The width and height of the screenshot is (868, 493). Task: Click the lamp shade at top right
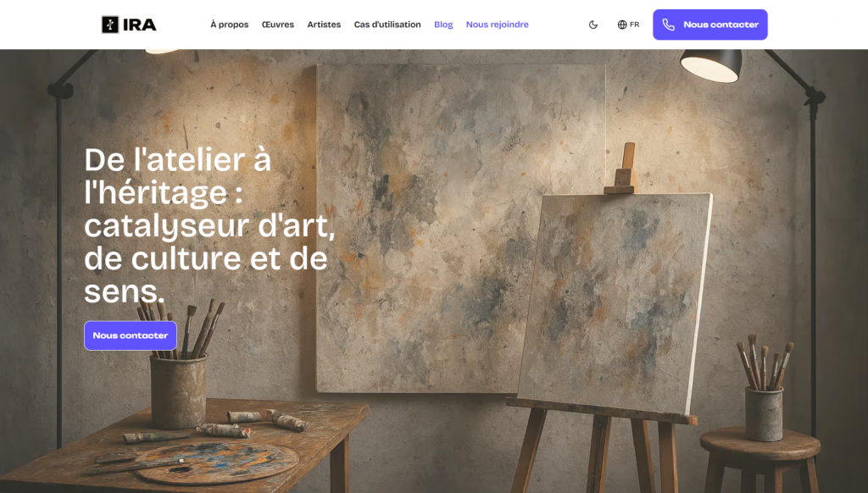click(x=711, y=65)
